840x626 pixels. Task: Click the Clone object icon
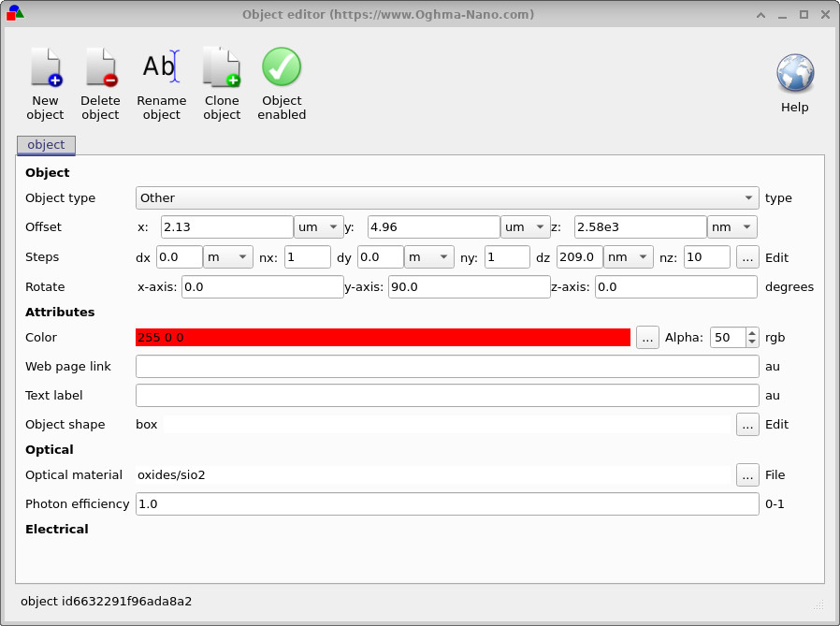(222, 67)
